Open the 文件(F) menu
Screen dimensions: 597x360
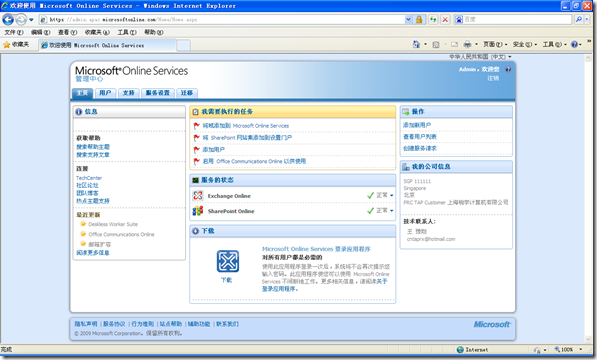coord(14,32)
